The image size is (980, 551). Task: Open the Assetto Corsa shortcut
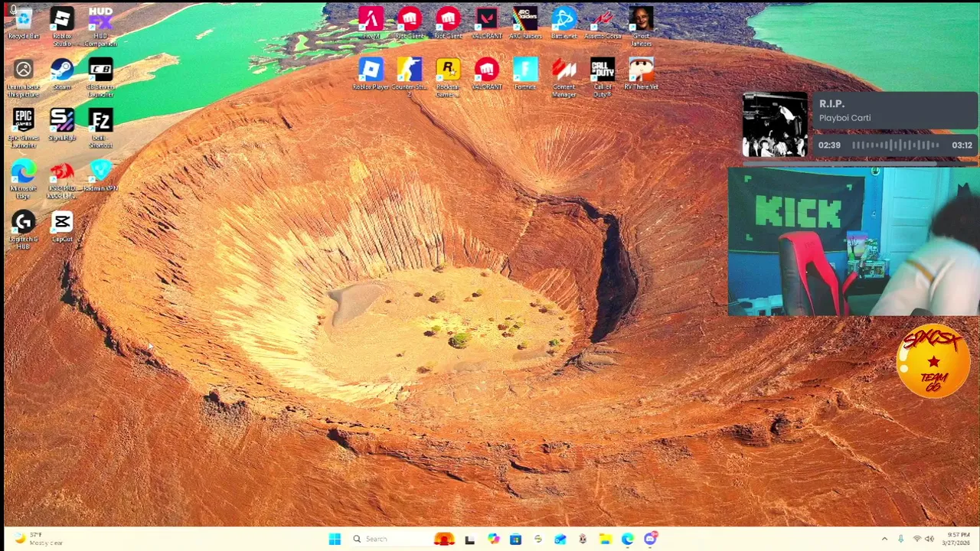[603, 23]
